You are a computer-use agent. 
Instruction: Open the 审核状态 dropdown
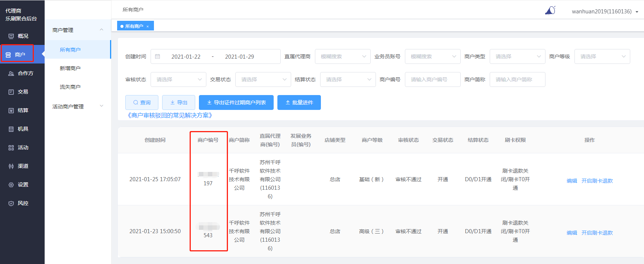pyautogui.click(x=178, y=79)
